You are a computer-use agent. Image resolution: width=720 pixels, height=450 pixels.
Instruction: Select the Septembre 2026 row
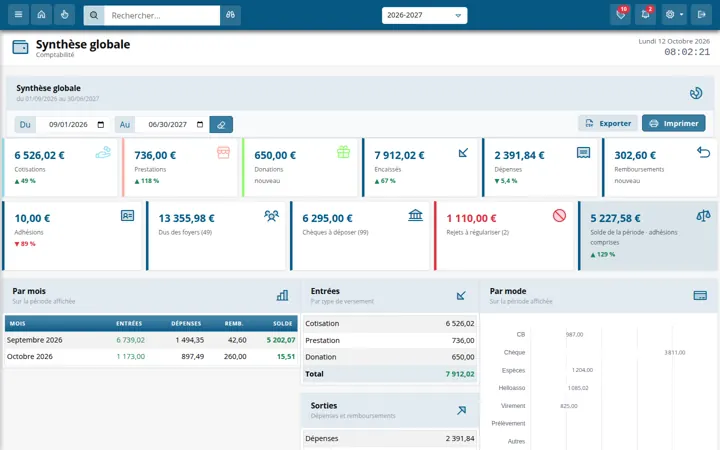[151, 340]
